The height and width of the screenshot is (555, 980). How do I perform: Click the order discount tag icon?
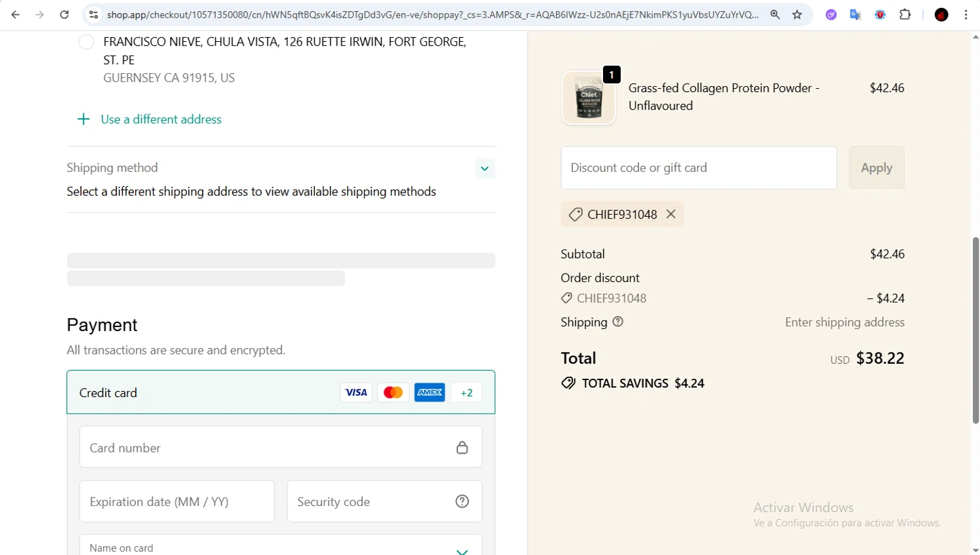[566, 298]
